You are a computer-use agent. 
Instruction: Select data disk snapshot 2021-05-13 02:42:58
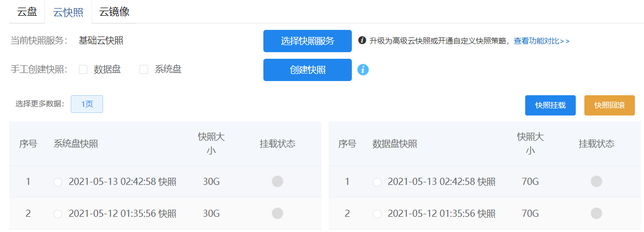tap(377, 182)
